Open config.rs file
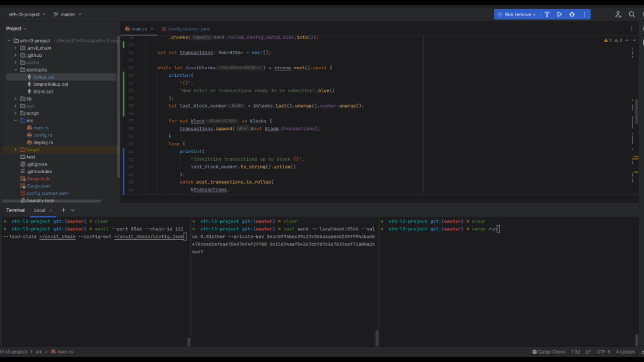 click(42, 135)
